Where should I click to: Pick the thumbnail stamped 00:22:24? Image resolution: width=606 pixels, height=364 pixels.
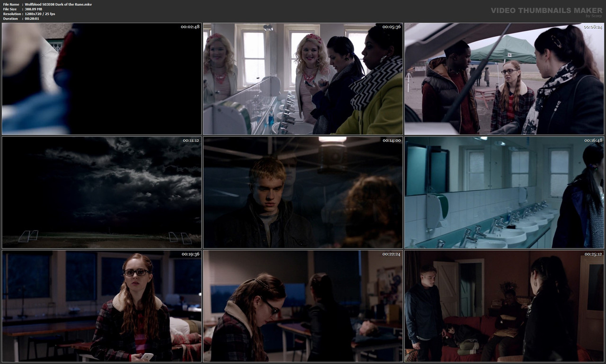click(x=303, y=306)
